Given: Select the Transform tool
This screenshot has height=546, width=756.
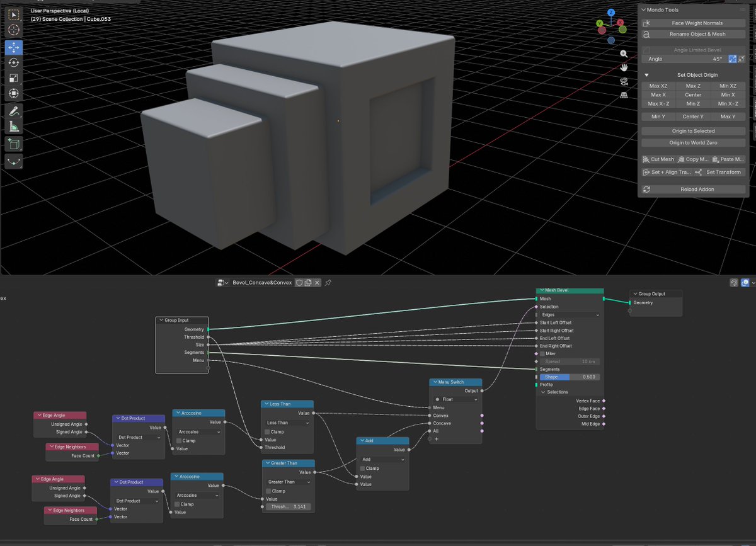Looking at the screenshot, I should (14, 94).
